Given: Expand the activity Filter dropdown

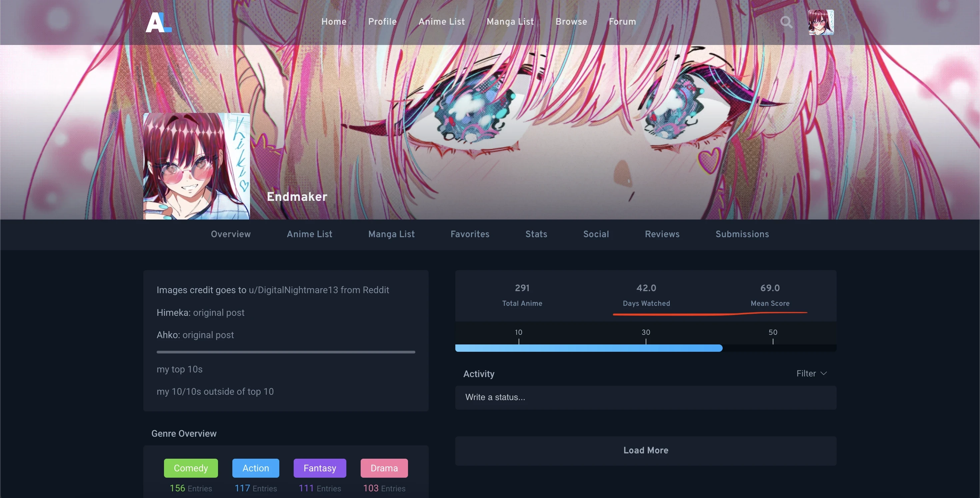Looking at the screenshot, I should click(811, 374).
